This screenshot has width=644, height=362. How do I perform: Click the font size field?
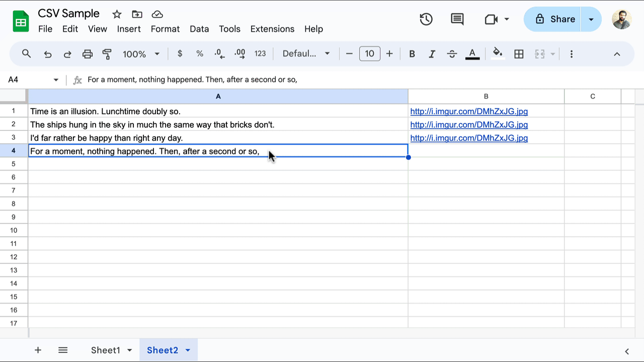(x=369, y=54)
